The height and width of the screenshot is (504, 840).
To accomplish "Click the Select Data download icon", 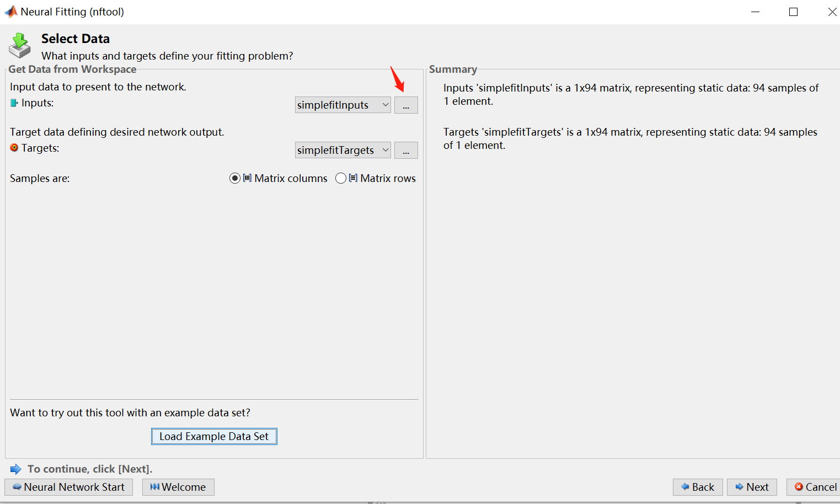I will [x=20, y=45].
